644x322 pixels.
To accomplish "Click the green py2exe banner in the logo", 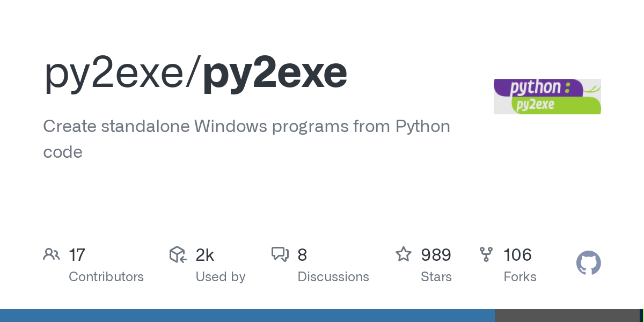I will coord(553,105).
